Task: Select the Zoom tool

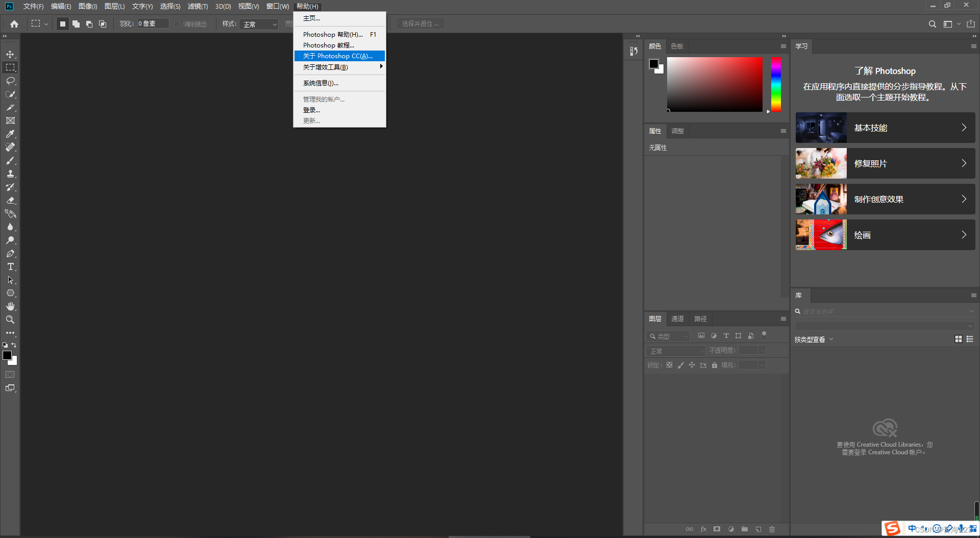Action: (10, 320)
